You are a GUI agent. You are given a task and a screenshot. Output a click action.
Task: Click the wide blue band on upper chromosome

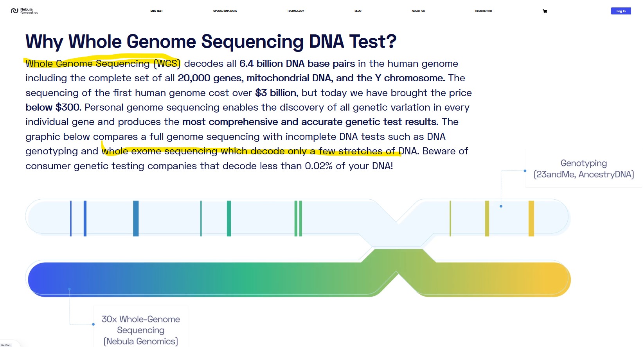[x=136, y=218]
